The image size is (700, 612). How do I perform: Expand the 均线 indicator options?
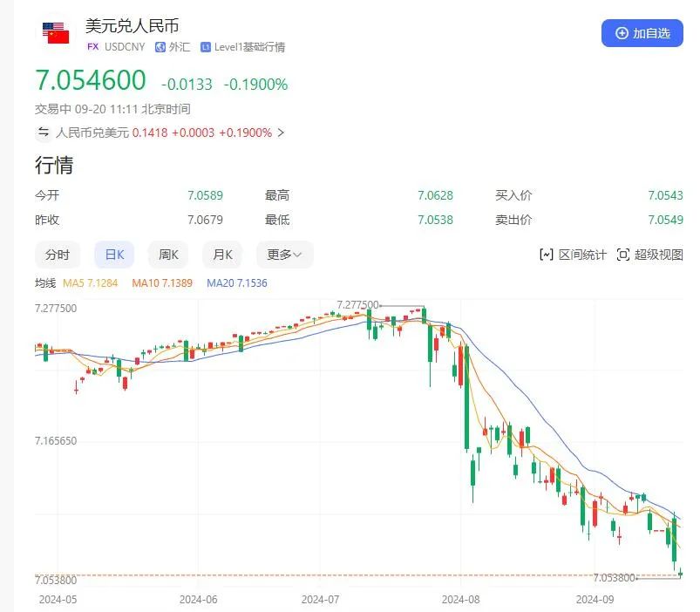click(45, 283)
